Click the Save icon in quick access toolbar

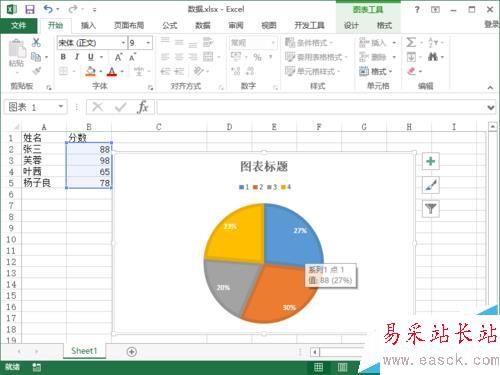pyautogui.click(x=30, y=9)
